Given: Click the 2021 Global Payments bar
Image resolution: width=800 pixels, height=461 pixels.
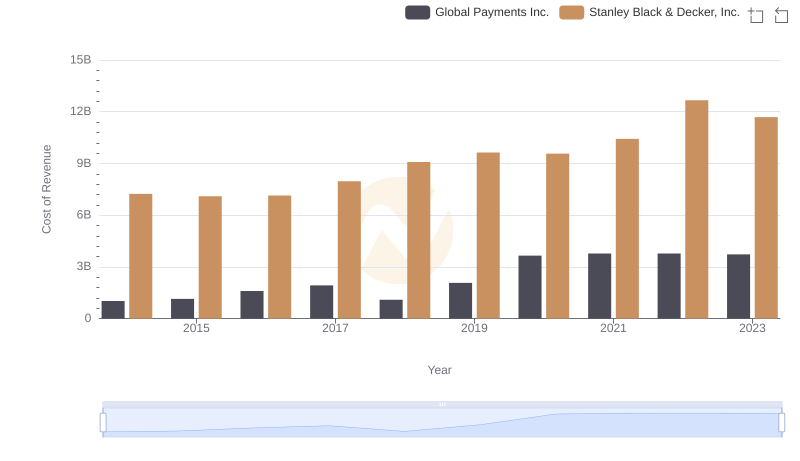Looking at the screenshot, I should point(599,286).
